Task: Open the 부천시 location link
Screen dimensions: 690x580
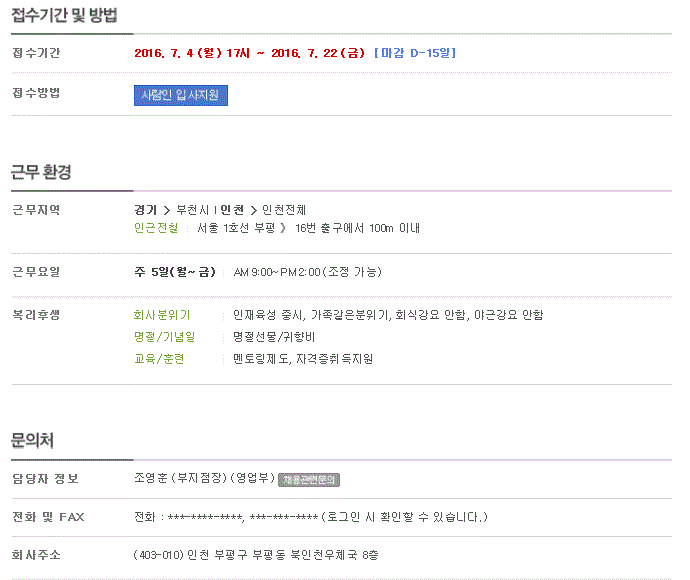Action: click(x=192, y=210)
